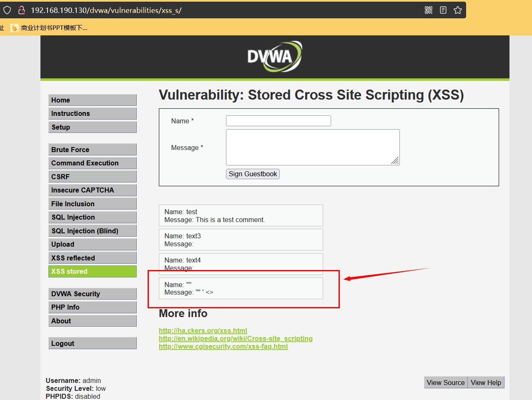Click the View Source button
The width and height of the screenshot is (532, 400).
(x=446, y=382)
